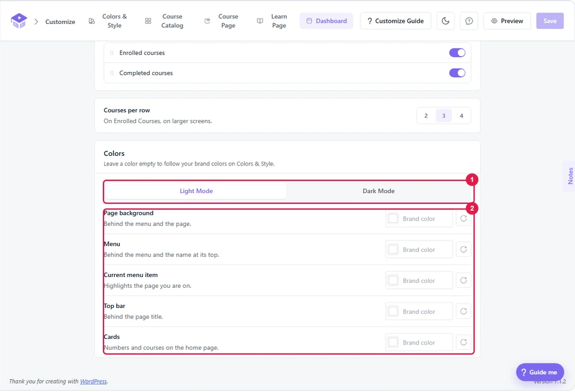Open the Notes side tab

[x=570, y=176]
